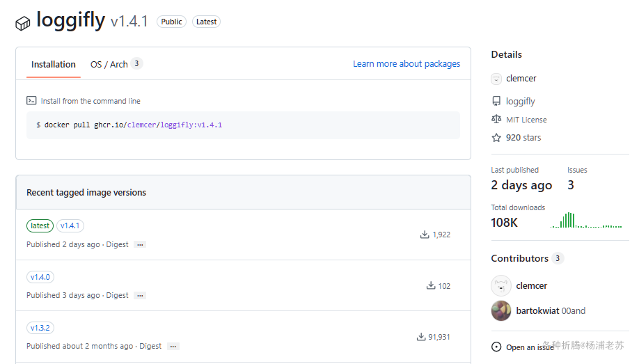Open the OS / Arch tab
Screen dimensions: 639x364
pos(116,65)
